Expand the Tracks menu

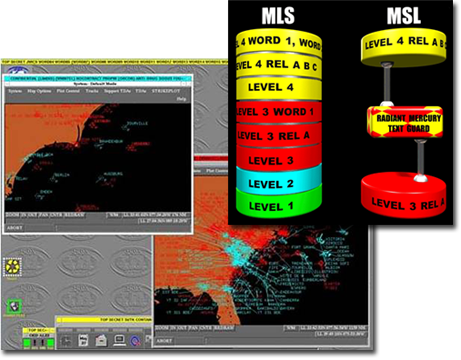coord(92,91)
